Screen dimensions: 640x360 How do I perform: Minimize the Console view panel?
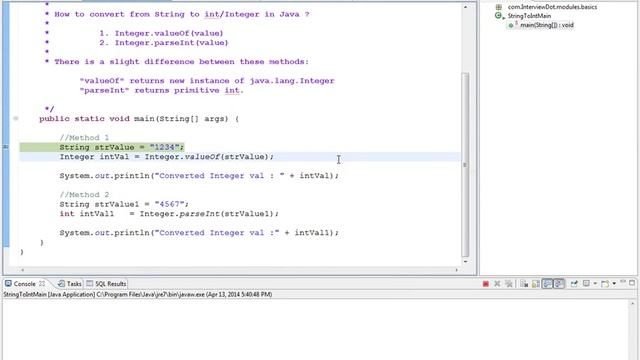tap(623, 282)
